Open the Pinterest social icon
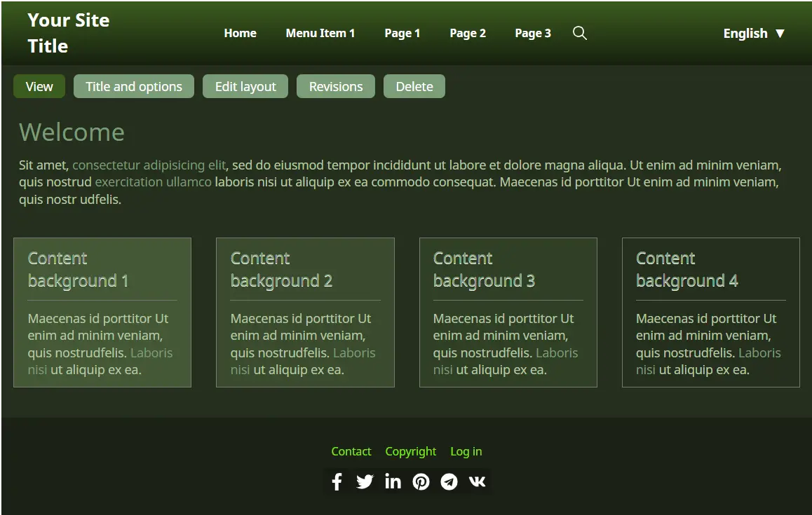 click(x=421, y=481)
